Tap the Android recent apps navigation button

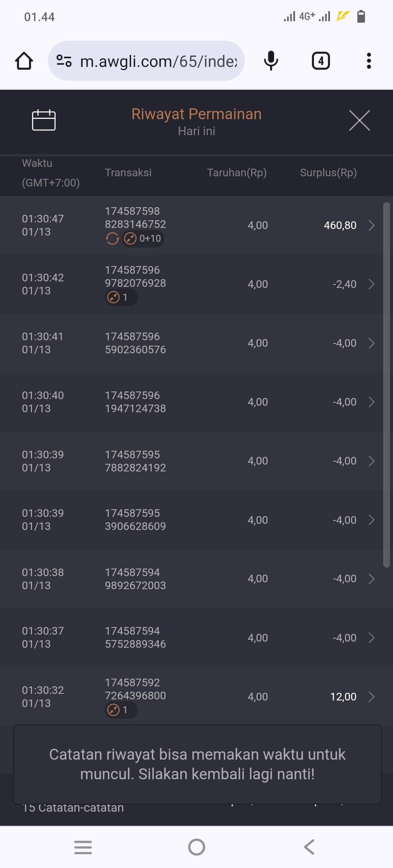coord(83,847)
